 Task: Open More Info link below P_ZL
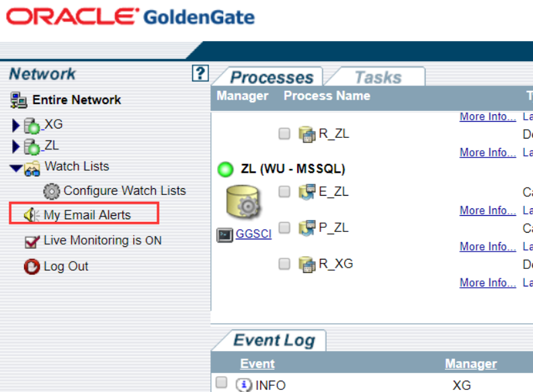tap(488, 246)
